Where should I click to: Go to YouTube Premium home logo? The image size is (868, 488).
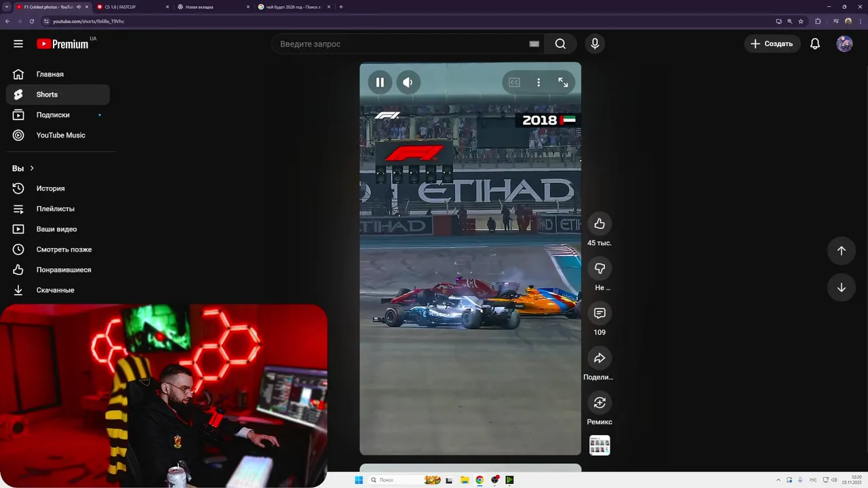(x=62, y=44)
